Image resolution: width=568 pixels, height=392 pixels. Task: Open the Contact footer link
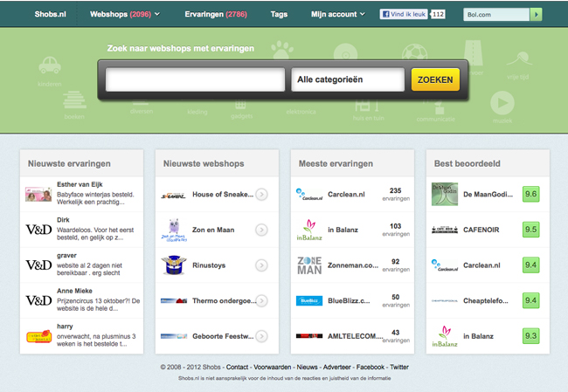pyautogui.click(x=238, y=367)
